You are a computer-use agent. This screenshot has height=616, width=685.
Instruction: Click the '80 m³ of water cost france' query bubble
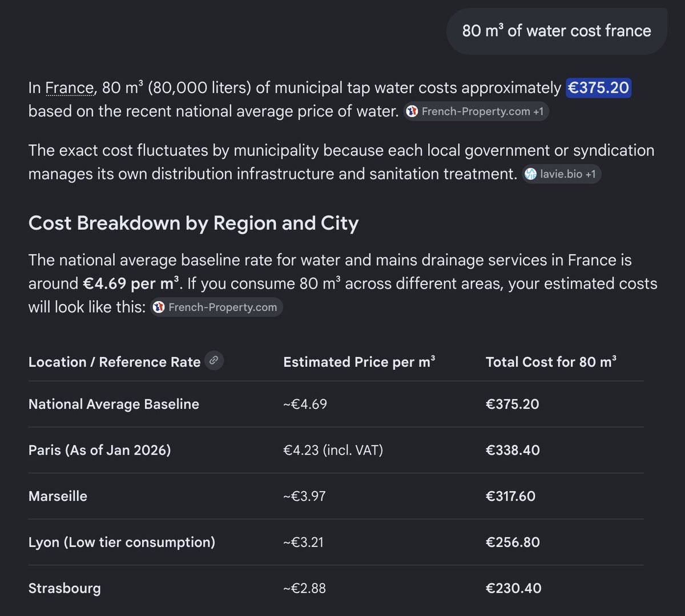557,31
